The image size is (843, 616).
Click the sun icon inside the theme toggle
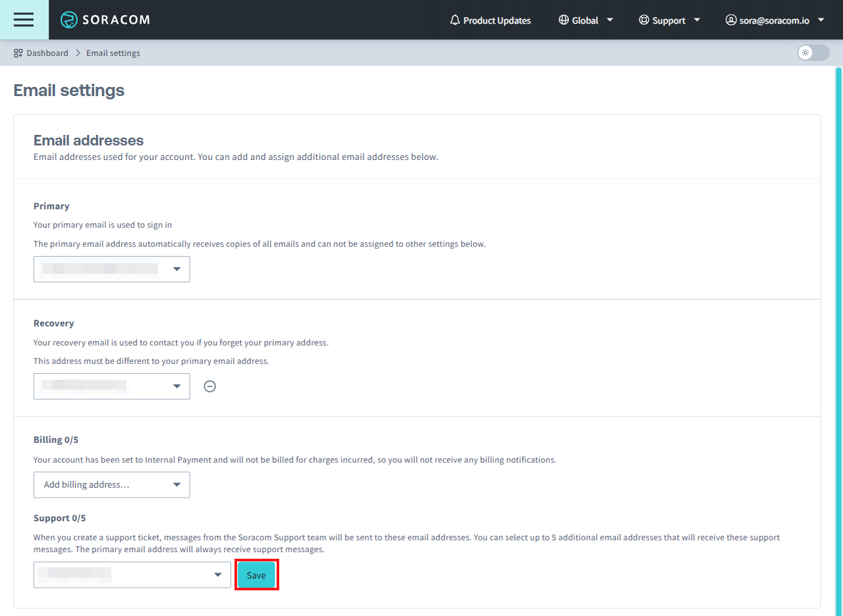(x=806, y=53)
